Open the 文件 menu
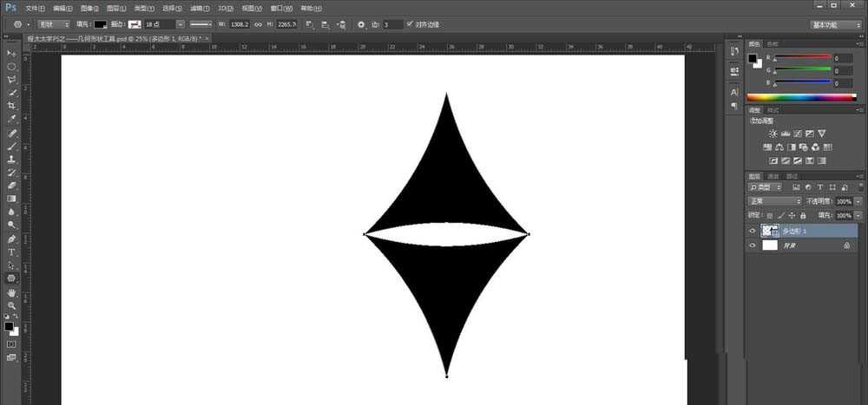The height and width of the screenshot is (405, 868). click(x=36, y=9)
